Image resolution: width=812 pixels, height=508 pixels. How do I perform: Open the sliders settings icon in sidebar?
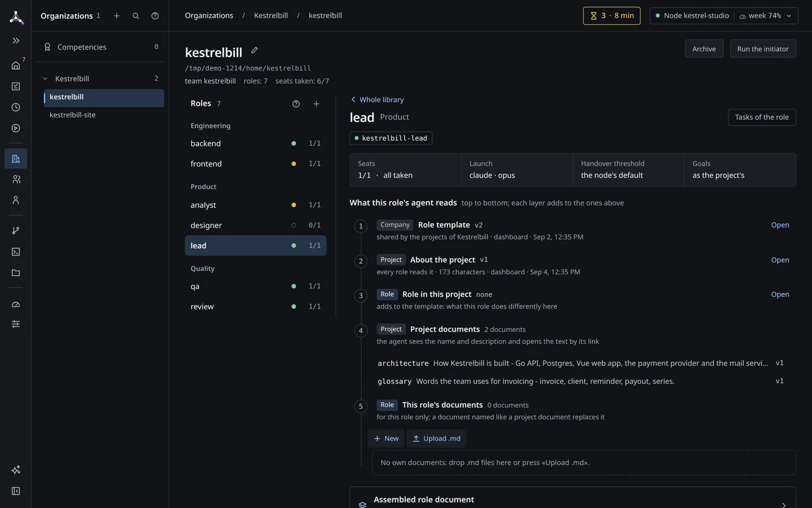click(16, 324)
